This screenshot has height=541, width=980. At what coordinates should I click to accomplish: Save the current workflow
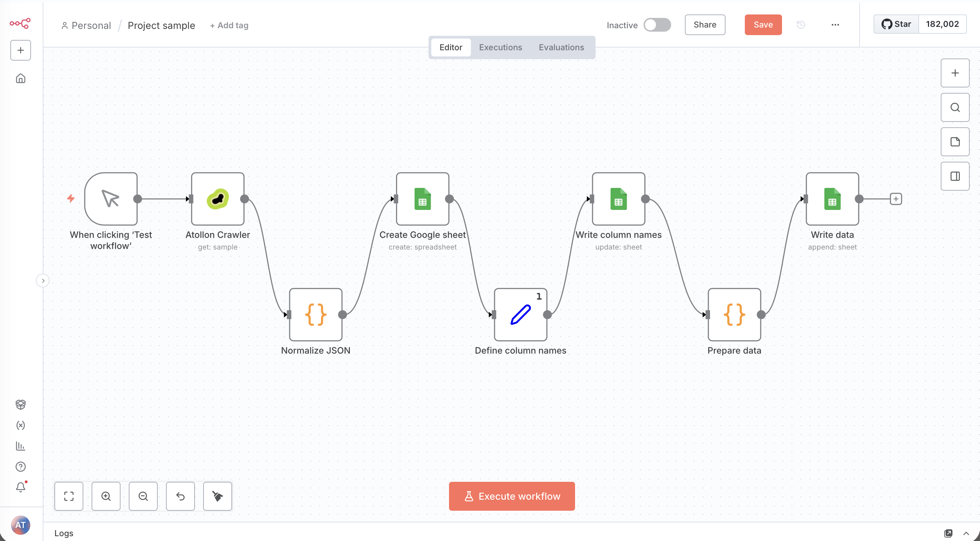763,24
